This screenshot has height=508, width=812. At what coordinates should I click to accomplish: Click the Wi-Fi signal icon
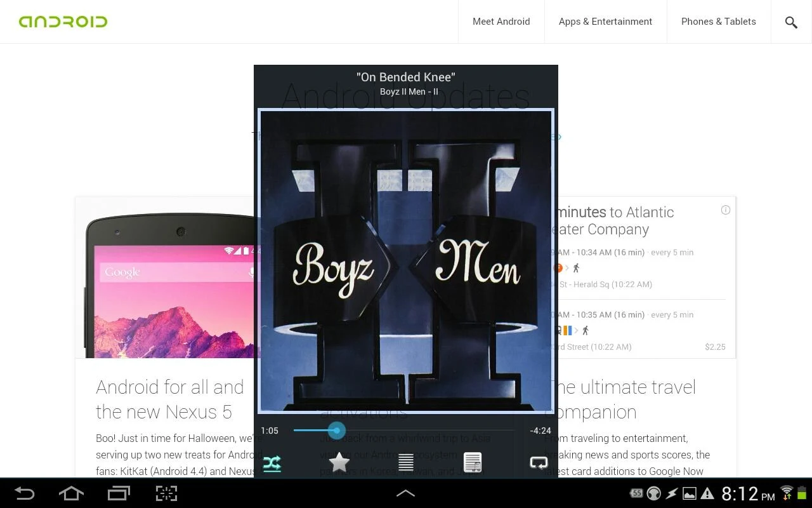pyautogui.click(x=787, y=493)
